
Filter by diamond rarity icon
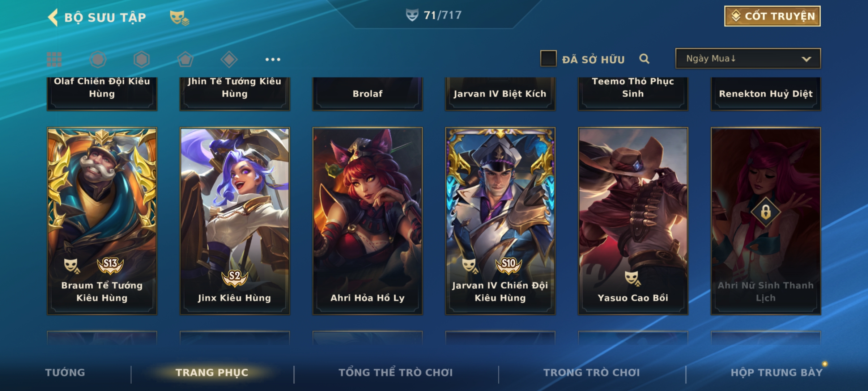[229, 59]
